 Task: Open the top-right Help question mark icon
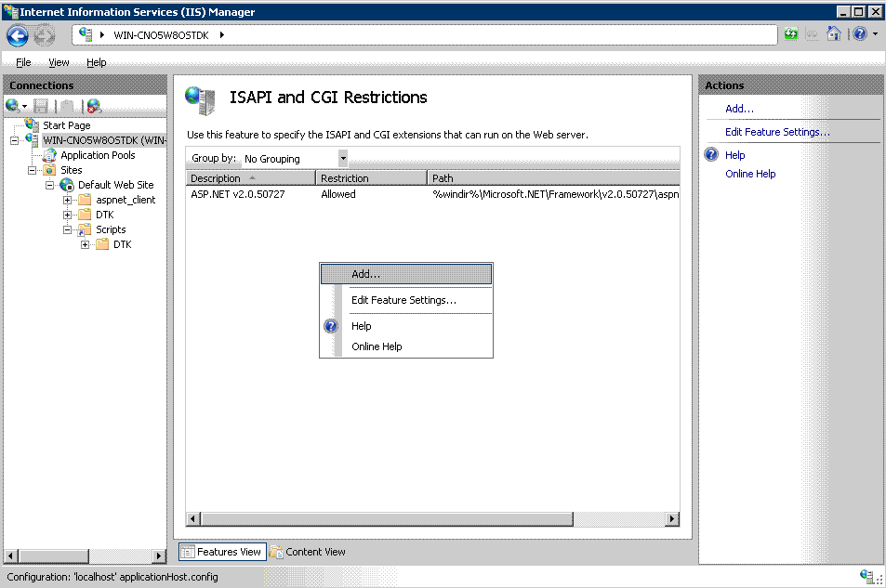click(860, 34)
